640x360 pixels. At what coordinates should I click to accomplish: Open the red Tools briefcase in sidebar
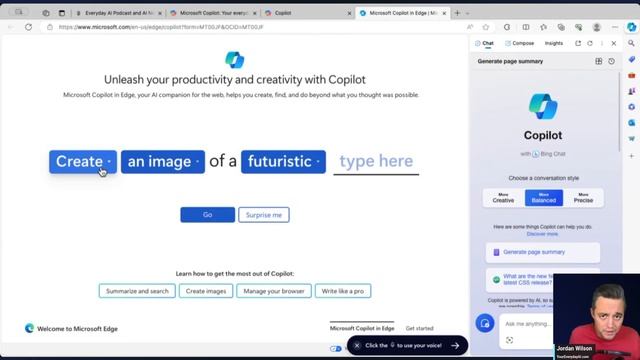point(631,76)
